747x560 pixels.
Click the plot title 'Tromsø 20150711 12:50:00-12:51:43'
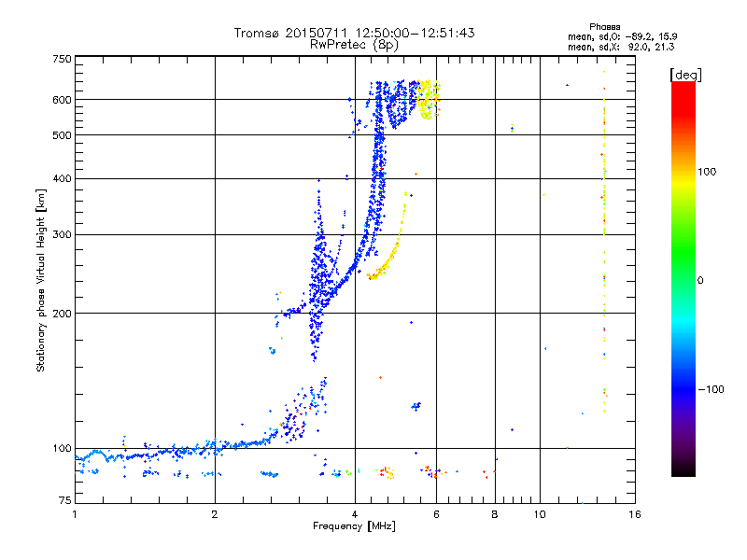pyautogui.click(x=355, y=33)
